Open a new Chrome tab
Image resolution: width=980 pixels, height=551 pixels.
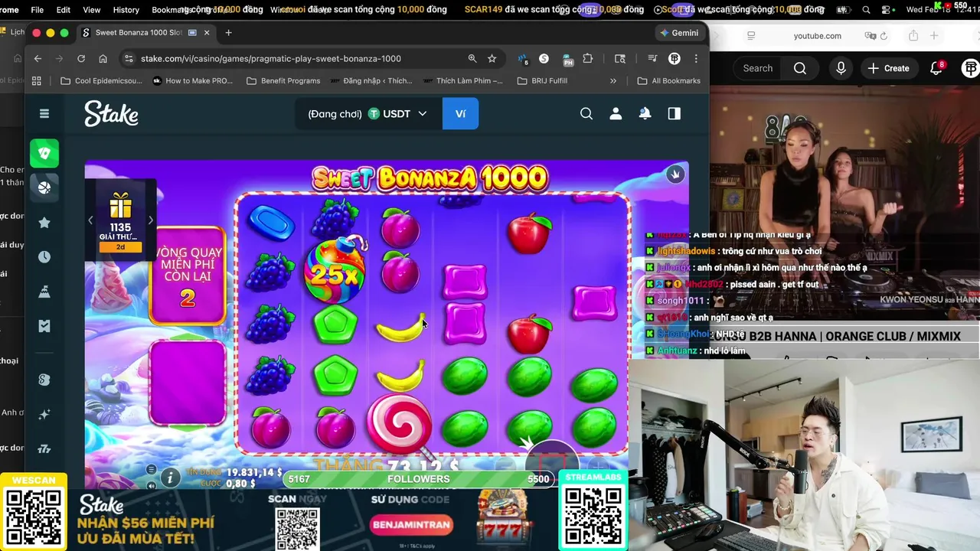pyautogui.click(x=228, y=33)
